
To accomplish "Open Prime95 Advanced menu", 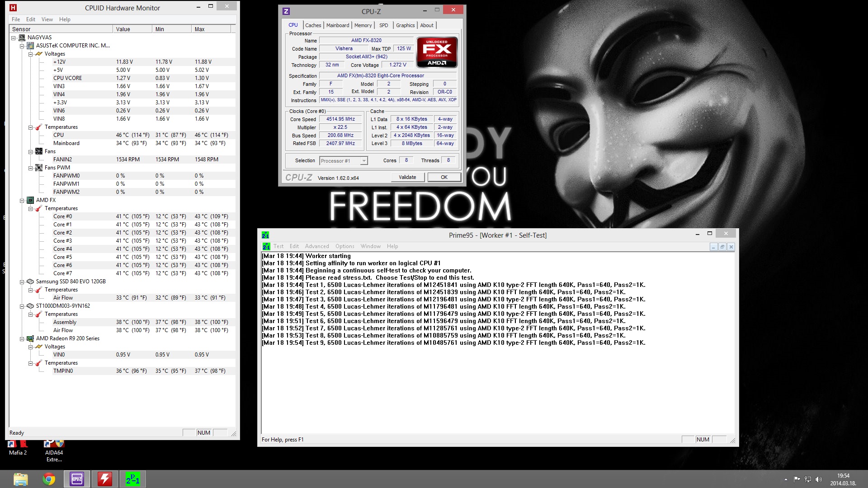I will click(x=317, y=246).
